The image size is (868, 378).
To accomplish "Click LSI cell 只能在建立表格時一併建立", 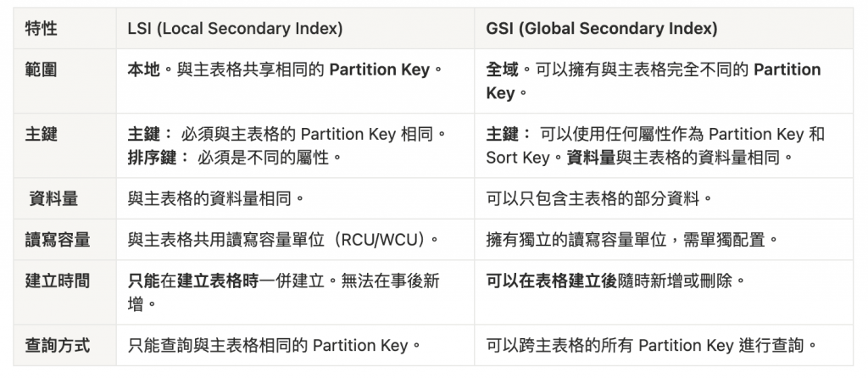I will tap(295, 292).
